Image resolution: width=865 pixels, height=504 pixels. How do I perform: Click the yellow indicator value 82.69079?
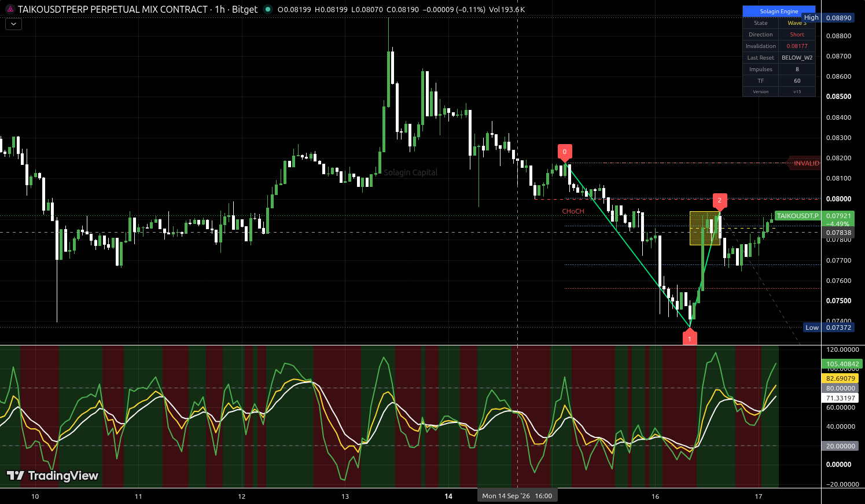(840, 378)
